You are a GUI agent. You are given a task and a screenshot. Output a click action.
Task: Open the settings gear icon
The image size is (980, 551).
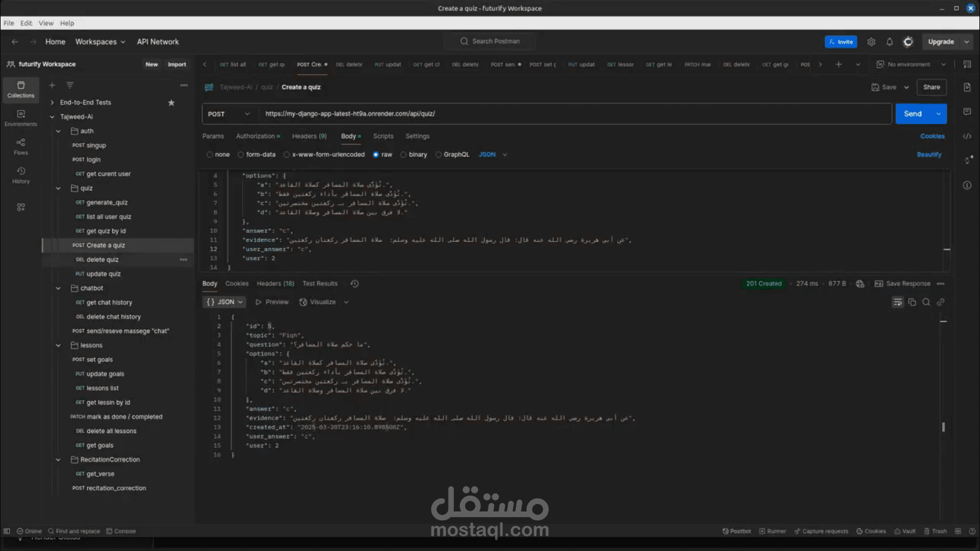click(x=871, y=42)
